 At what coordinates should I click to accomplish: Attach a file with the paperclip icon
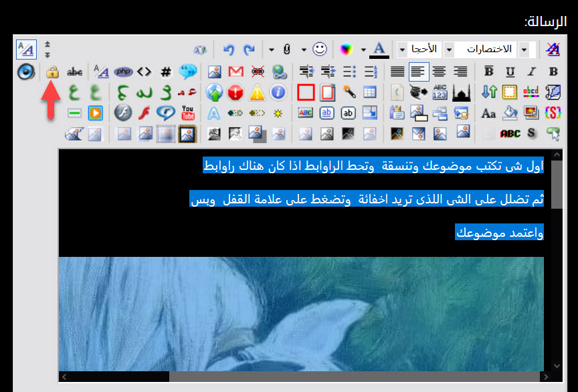pos(286,48)
